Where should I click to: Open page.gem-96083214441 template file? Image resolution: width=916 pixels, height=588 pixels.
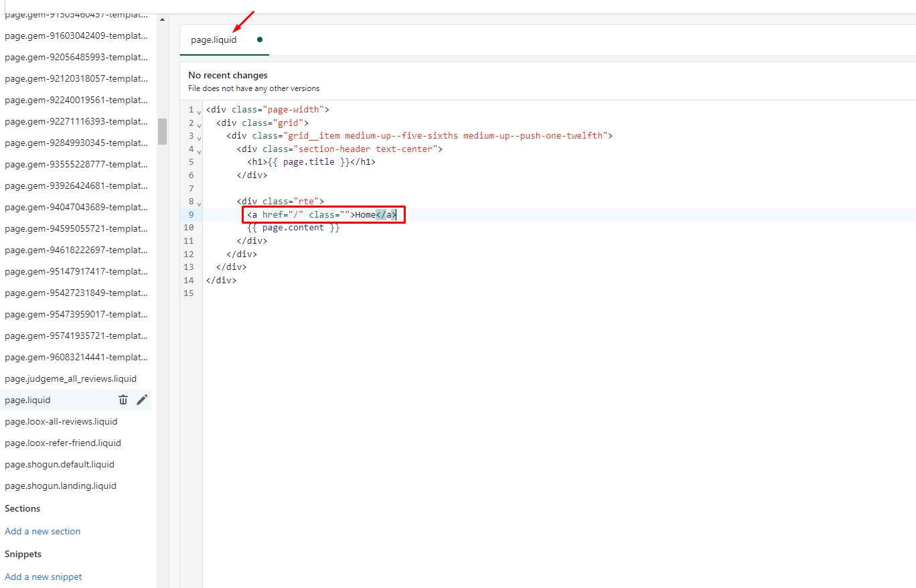(76, 357)
